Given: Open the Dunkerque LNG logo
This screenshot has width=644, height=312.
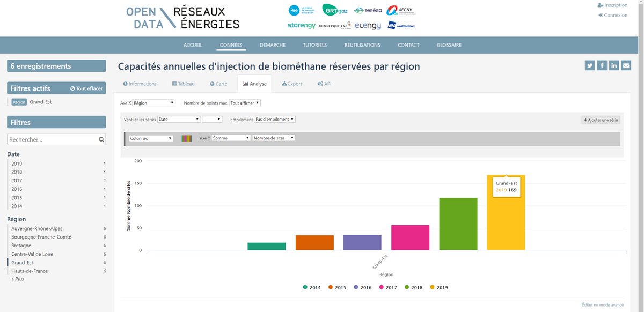Looking at the screenshot, I should (x=335, y=25).
